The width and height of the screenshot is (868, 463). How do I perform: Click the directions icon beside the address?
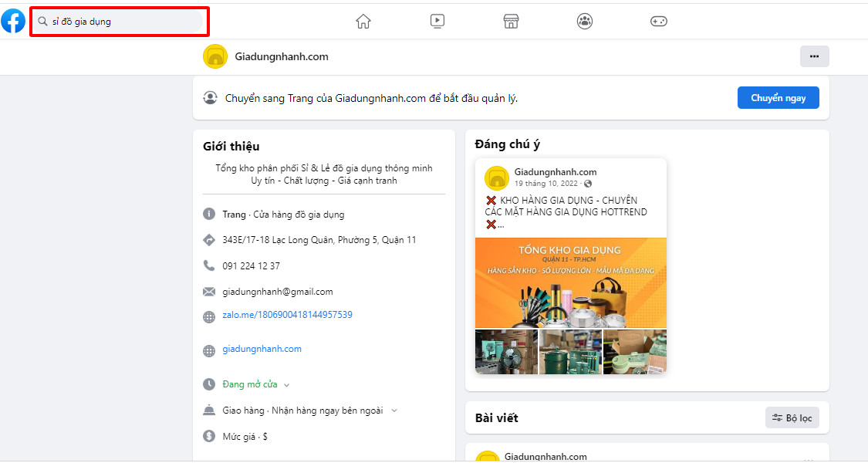(208, 240)
